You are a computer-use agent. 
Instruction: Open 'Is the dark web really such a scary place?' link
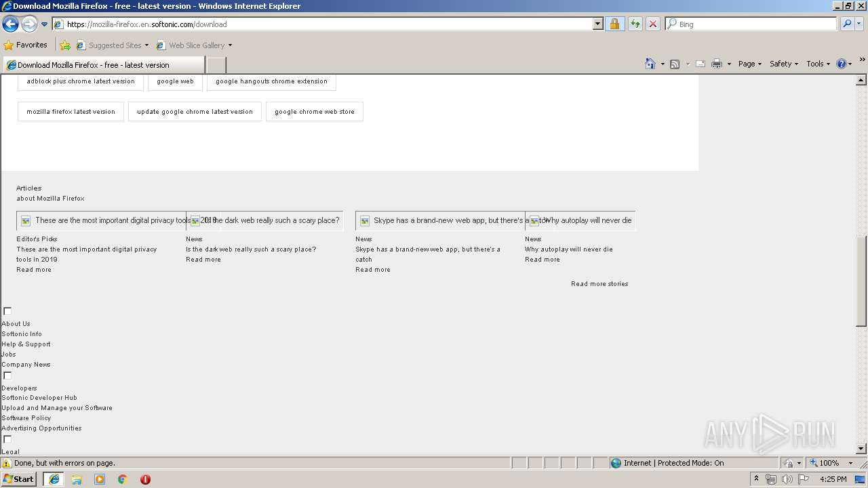coord(251,249)
